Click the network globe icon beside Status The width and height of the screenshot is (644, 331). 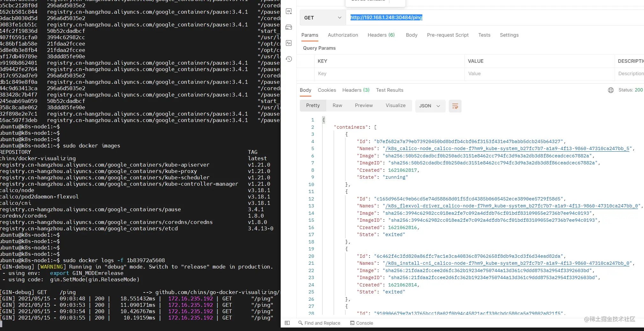tap(611, 90)
